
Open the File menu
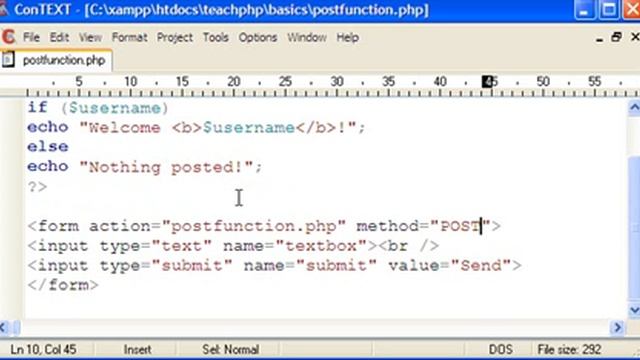31,38
